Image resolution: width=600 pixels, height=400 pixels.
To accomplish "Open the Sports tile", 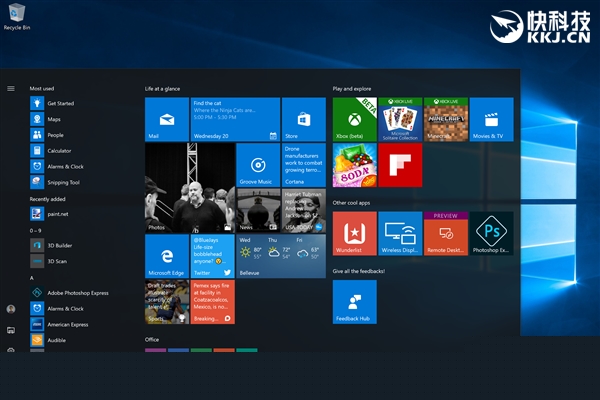I will (x=167, y=302).
